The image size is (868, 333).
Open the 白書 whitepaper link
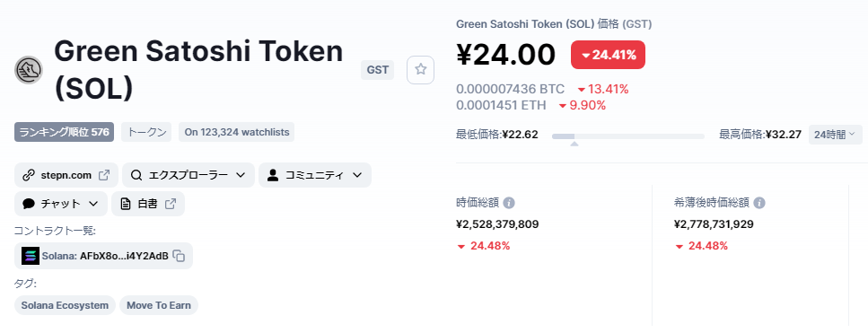[148, 204]
